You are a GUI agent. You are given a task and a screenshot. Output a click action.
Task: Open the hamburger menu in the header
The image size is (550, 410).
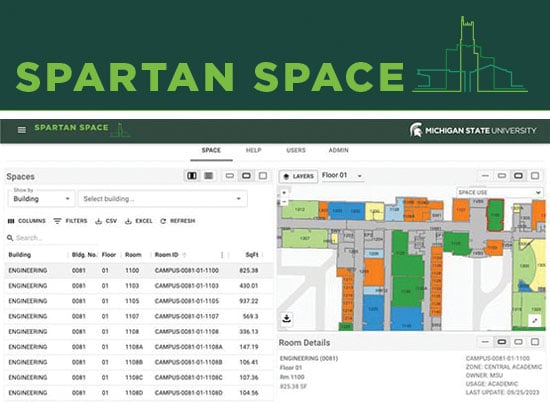pos(22,130)
